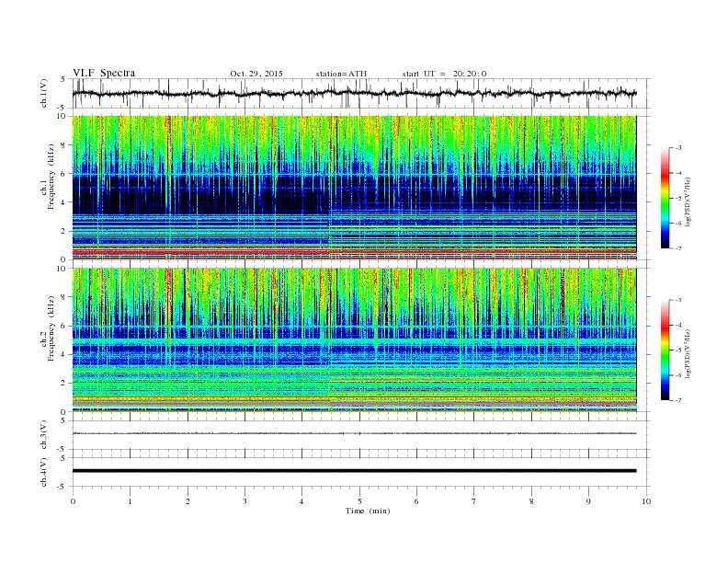
Task: Click the 'Time (min)' axis label
Action: pyautogui.click(x=368, y=511)
